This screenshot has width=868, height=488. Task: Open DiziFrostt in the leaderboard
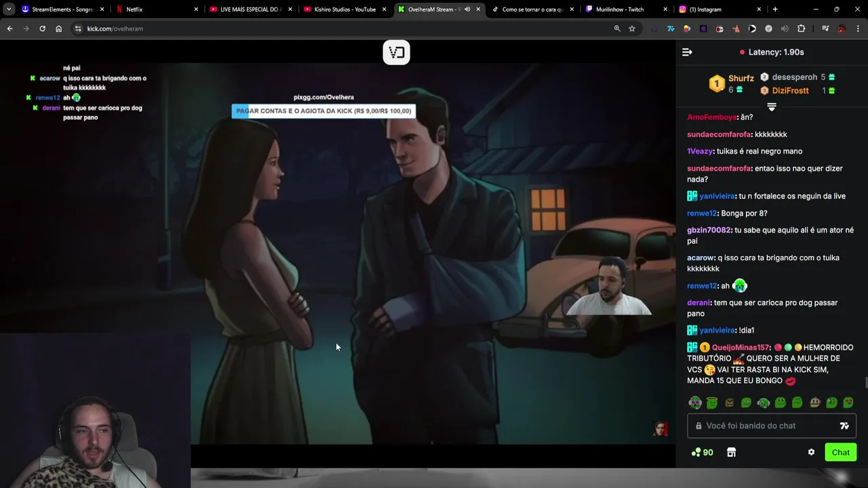pyautogui.click(x=790, y=91)
